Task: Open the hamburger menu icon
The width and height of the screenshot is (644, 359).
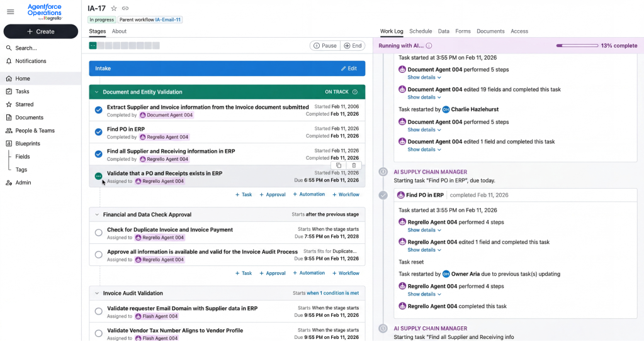Action: (x=10, y=12)
